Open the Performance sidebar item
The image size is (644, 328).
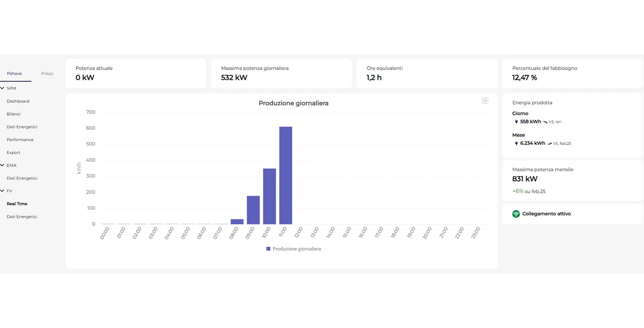[x=20, y=140]
